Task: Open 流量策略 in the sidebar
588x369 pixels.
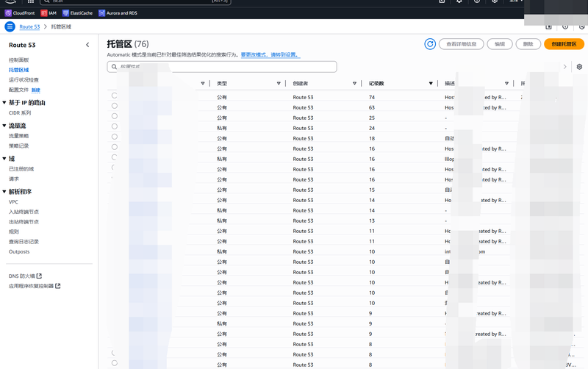Action: click(x=19, y=136)
